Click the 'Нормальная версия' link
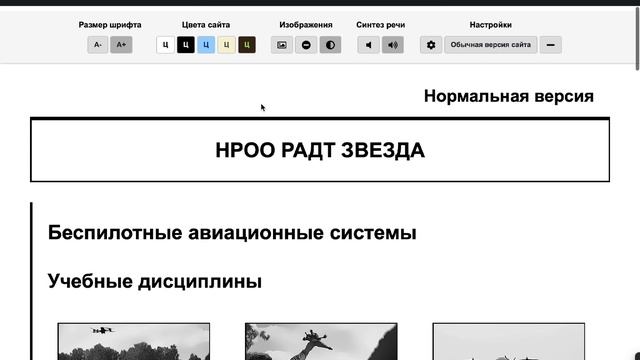This screenshot has width=640, height=360. (509, 96)
